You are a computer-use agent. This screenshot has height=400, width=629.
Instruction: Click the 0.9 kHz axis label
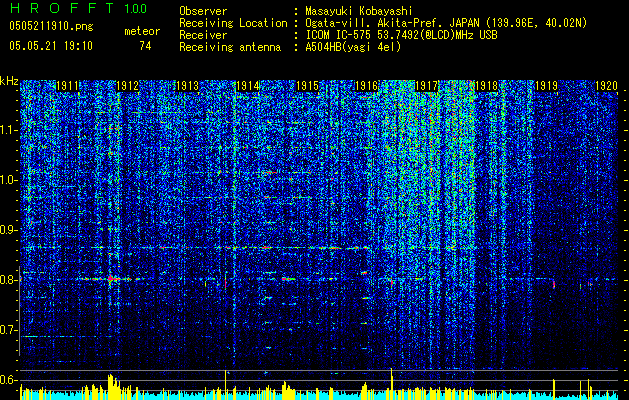pos(9,230)
